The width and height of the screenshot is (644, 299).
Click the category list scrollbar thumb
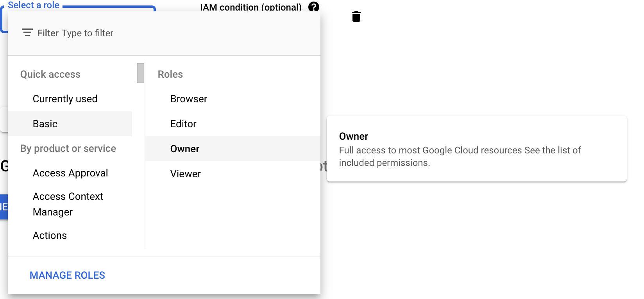tap(140, 73)
